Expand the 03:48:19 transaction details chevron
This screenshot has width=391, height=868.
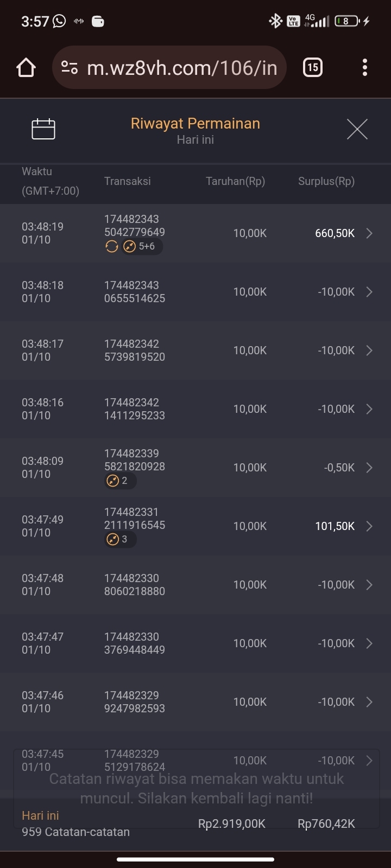pos(369,233)
